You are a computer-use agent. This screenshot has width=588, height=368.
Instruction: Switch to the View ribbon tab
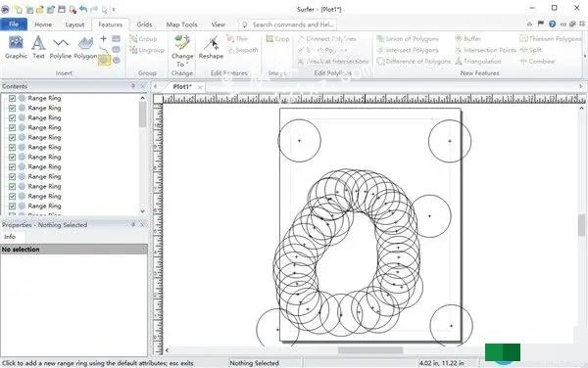pyautogui.click(x=218, y=24)
